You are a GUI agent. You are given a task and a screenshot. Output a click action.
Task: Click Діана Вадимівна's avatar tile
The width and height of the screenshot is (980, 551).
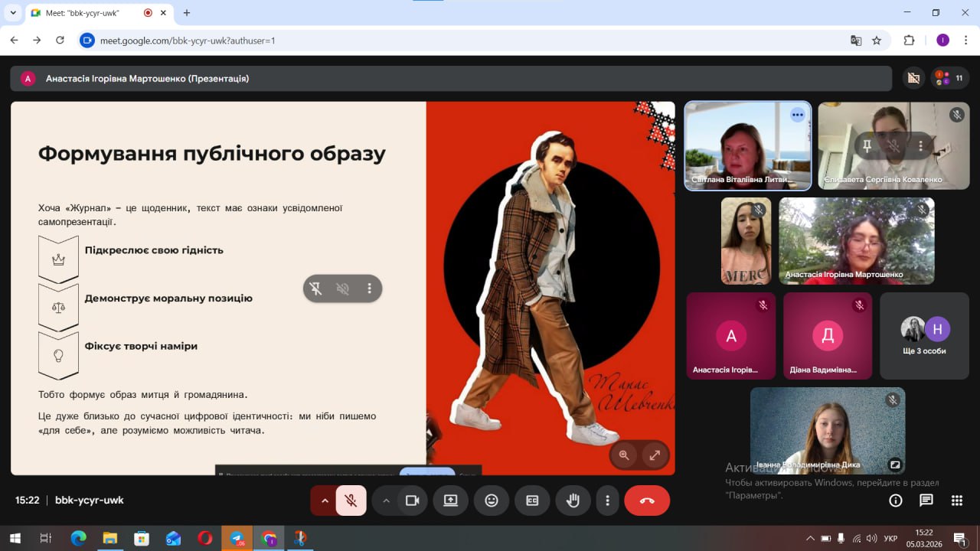[x=828, y=336]
